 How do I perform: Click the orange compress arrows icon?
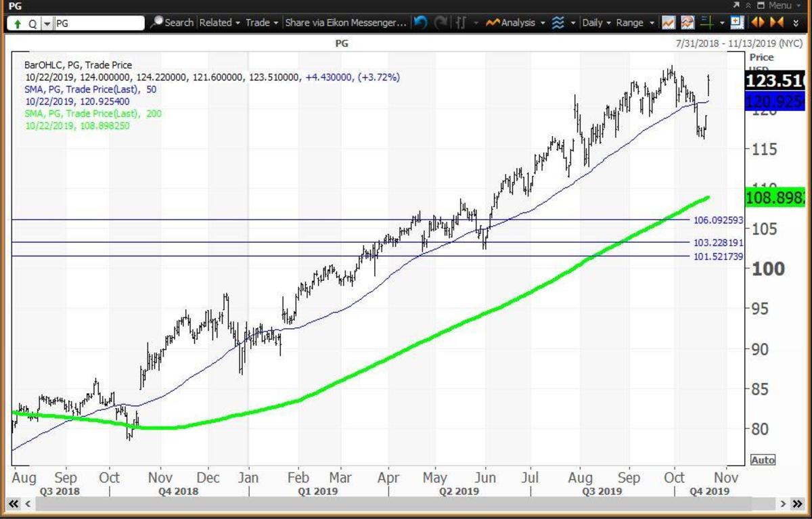[777, 22]
